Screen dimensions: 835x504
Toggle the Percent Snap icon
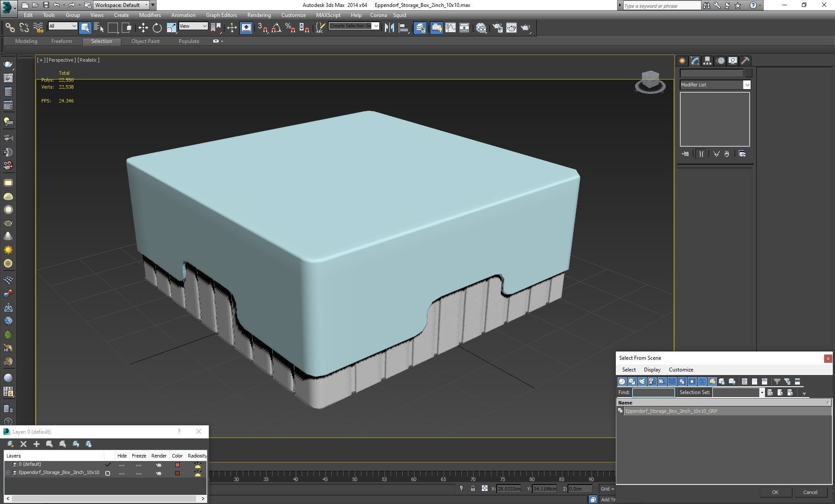click(290, 28)
